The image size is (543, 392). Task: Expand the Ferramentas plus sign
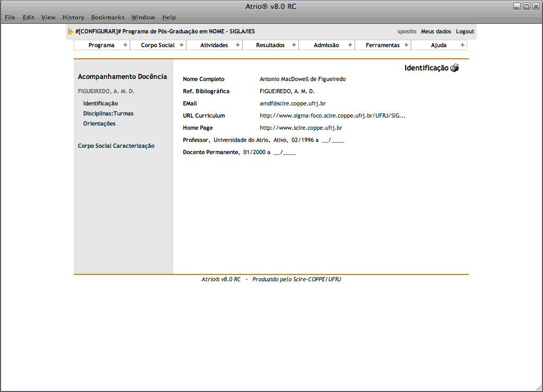[406, 45]
